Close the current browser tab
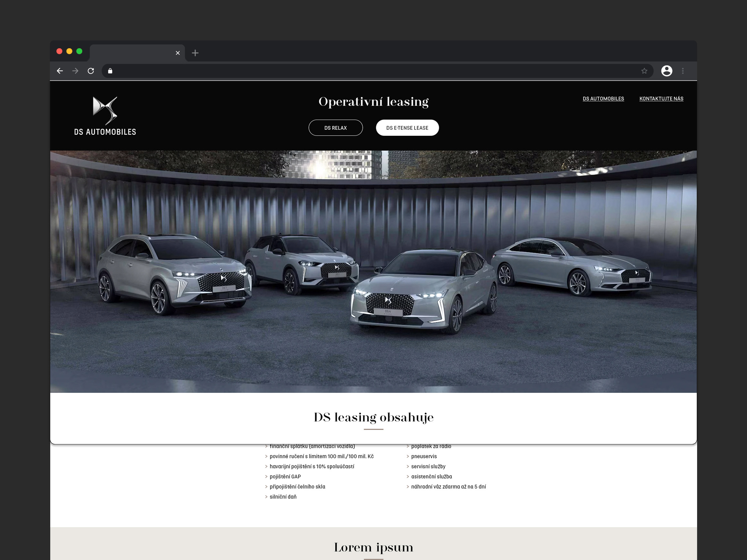 pyautogui.click(x=178, y=53)
